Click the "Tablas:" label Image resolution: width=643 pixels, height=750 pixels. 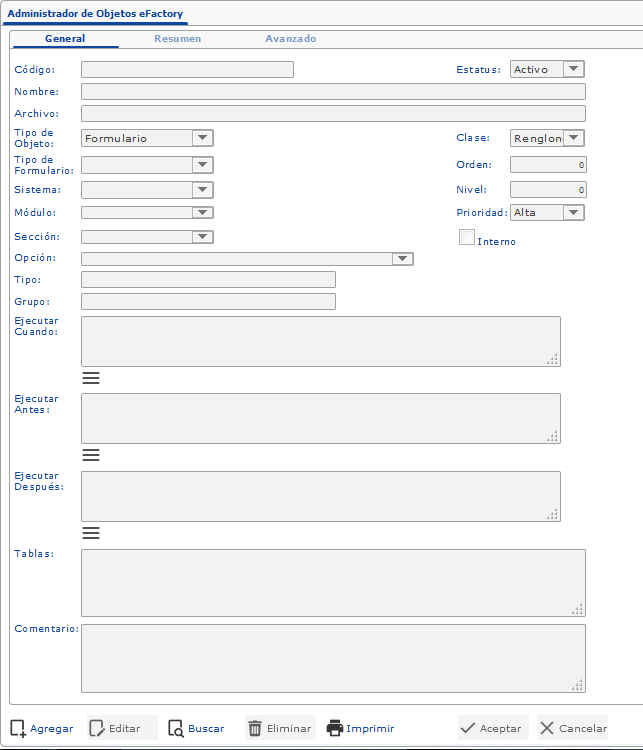[34, 554]
